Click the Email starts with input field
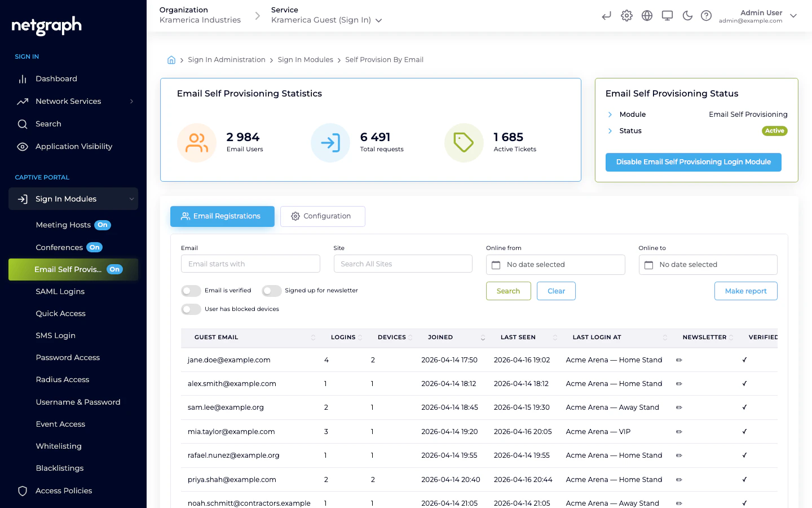The image size is (812, 508). point(250,264)
